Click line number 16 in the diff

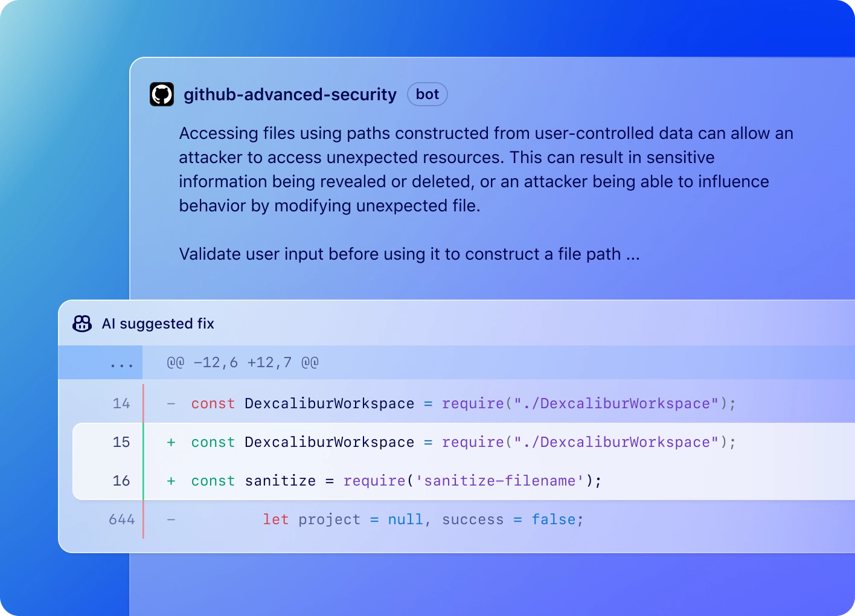(x=121, y=481)
